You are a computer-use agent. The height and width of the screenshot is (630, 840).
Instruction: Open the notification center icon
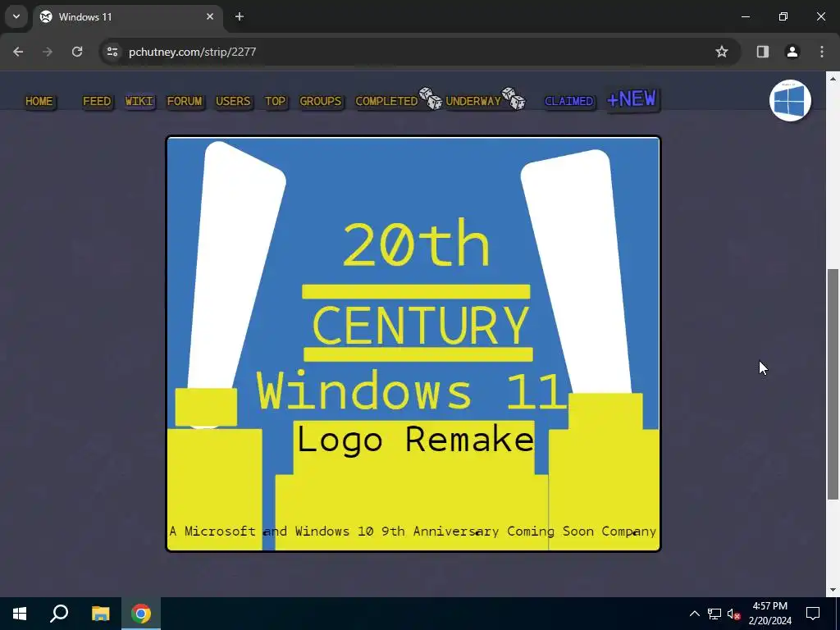click(813, 614)
